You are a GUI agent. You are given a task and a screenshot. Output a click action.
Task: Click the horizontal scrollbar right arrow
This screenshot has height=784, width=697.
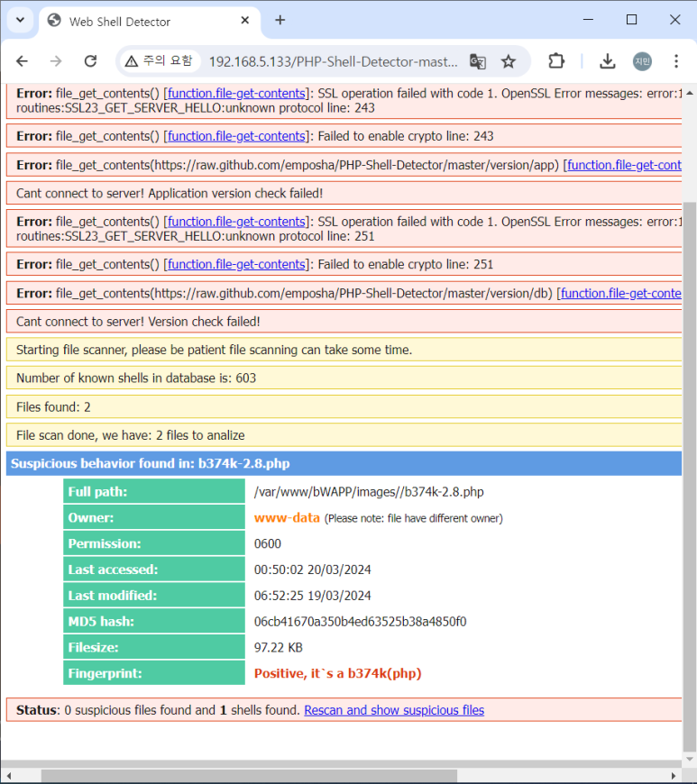(674, 776)
